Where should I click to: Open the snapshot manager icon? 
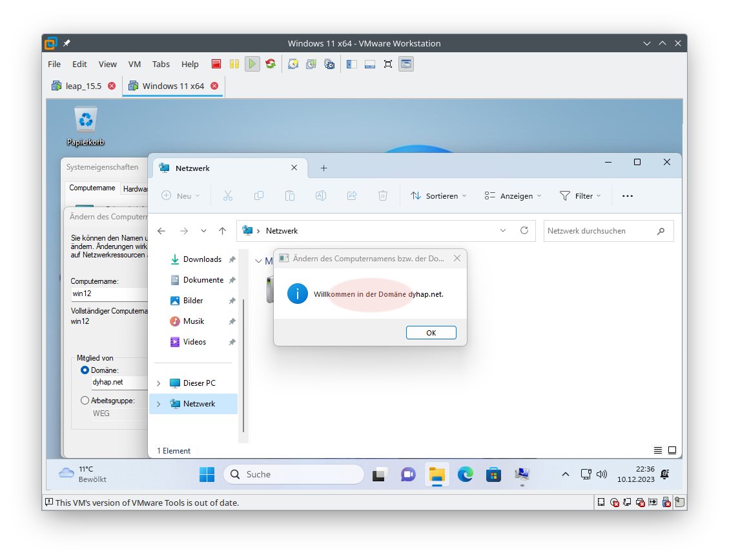329,64
